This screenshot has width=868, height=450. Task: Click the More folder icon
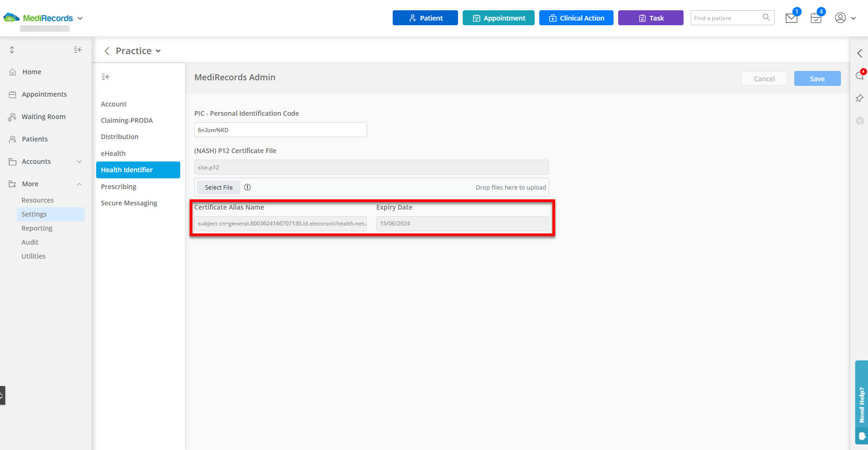[13, 184]
